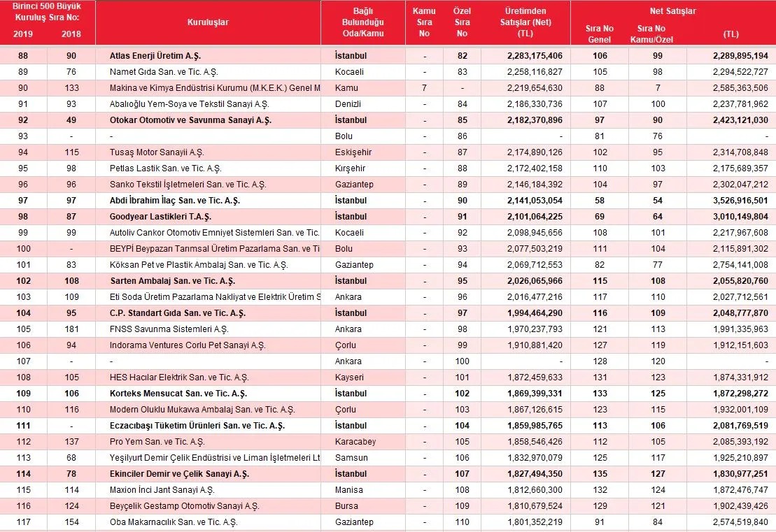776x532 pixels.
Task: Click the Kuruluşlar column header
Action: tap(208, 22)
